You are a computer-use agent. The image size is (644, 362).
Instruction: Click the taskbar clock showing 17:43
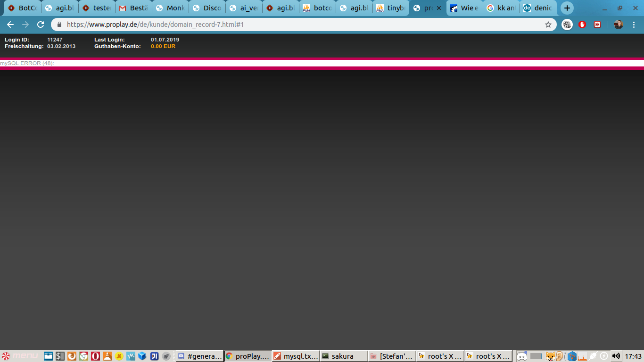tap(633, 356)
